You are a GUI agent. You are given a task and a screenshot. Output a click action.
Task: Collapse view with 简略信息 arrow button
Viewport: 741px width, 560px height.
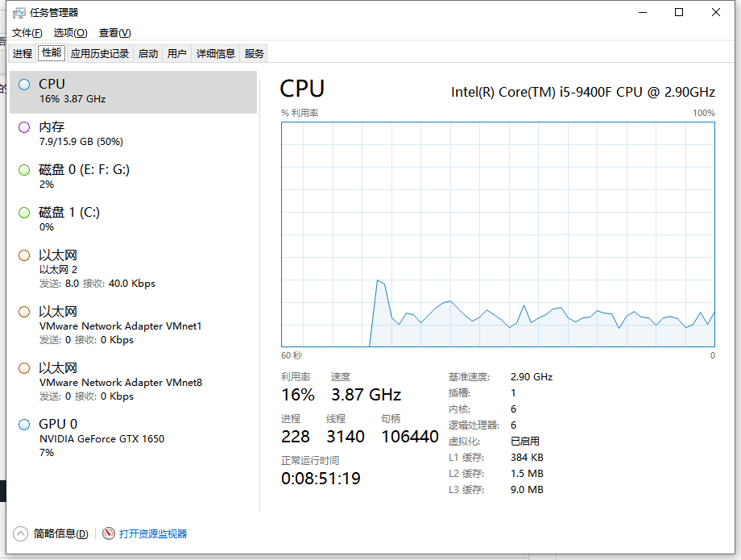coord(21,533)
